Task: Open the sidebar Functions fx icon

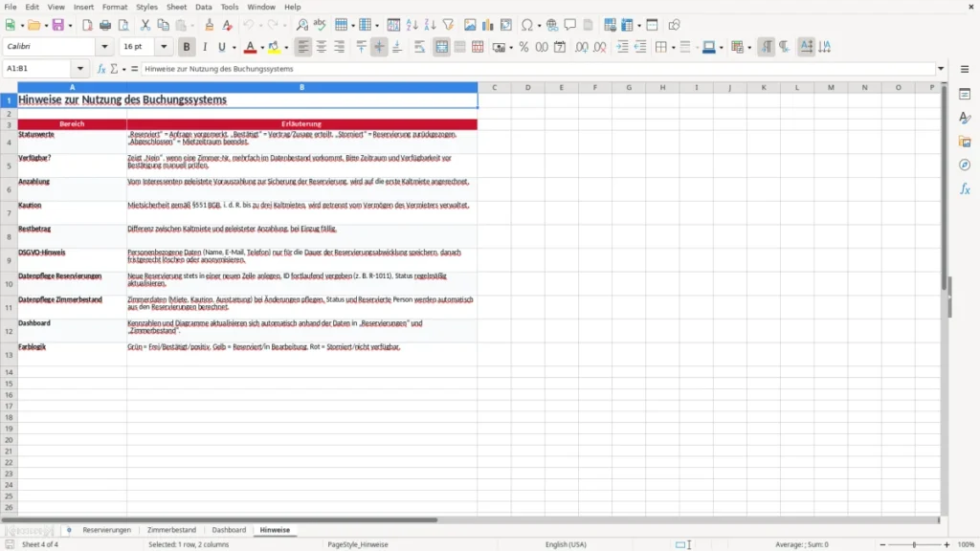Action: pyautogui.click(x=965, y=188)
